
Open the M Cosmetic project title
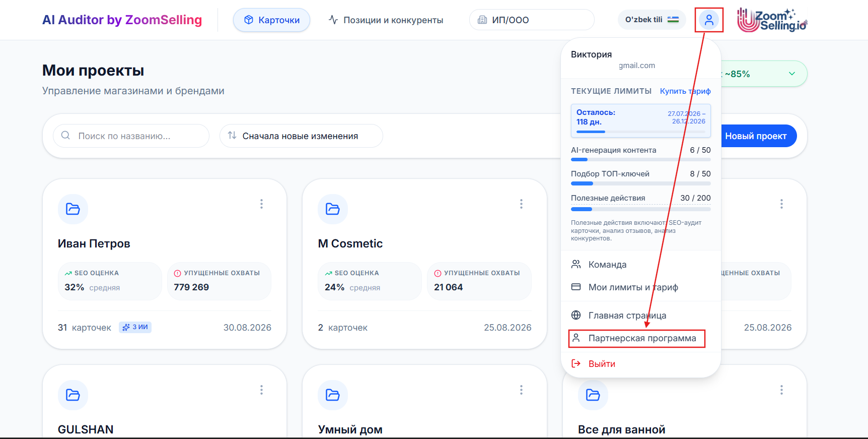(x=350, y=243)
